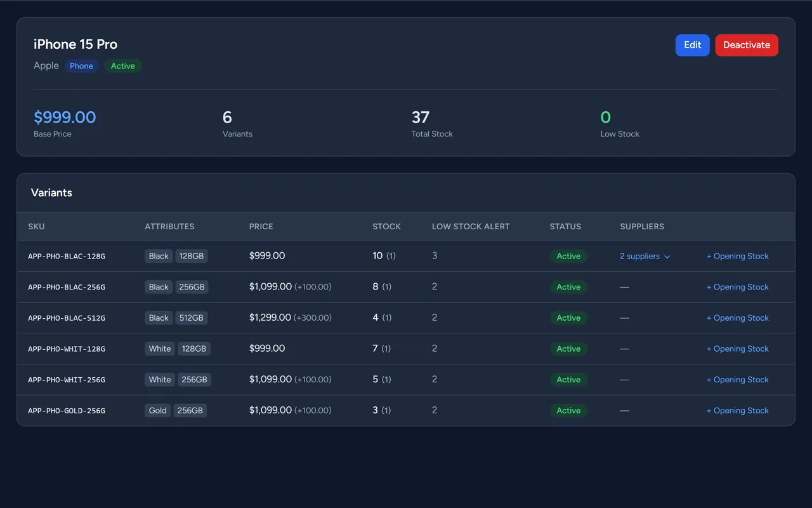Click the Gold attribute tag

158,411
